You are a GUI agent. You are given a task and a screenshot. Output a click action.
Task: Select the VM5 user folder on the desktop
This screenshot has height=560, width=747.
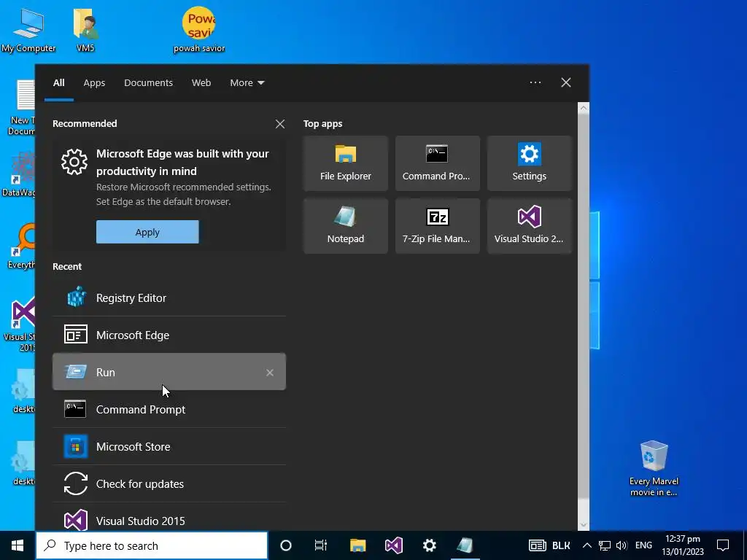tap(85, 30)
